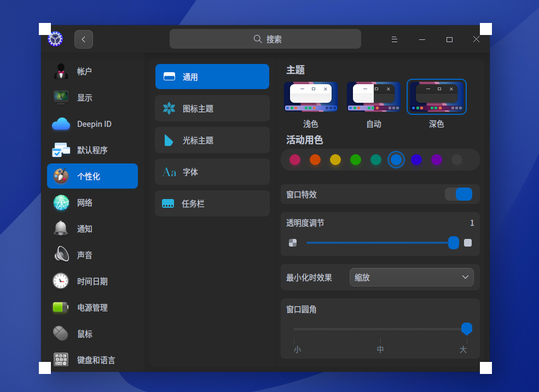The height and width of the screenshot is (392, 539).
Task: Open 键盘和语言 keyboard icon
Action: [61, 359]
